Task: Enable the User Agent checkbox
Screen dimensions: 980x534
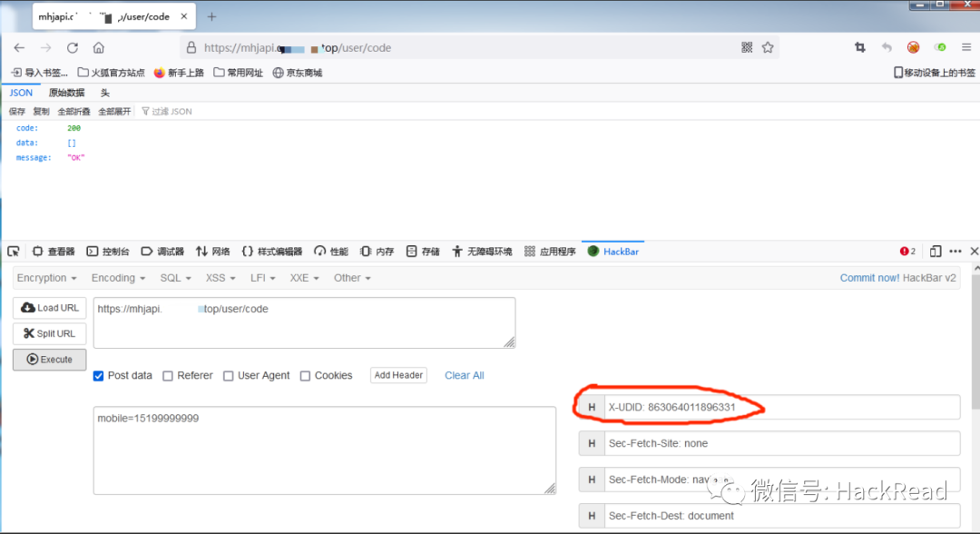Action: (228, 376)
